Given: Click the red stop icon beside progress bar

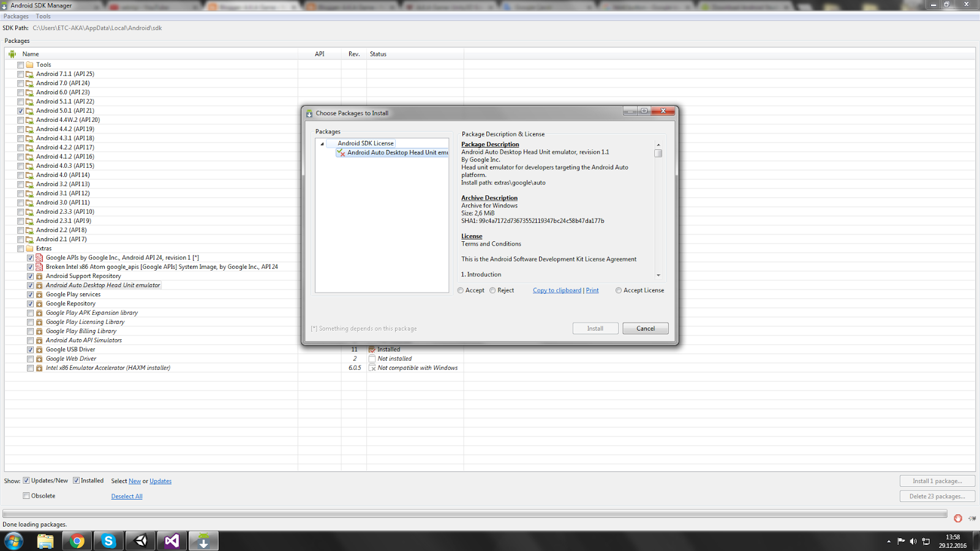Looking at the screenshot, I should click(x=958, y=518).
